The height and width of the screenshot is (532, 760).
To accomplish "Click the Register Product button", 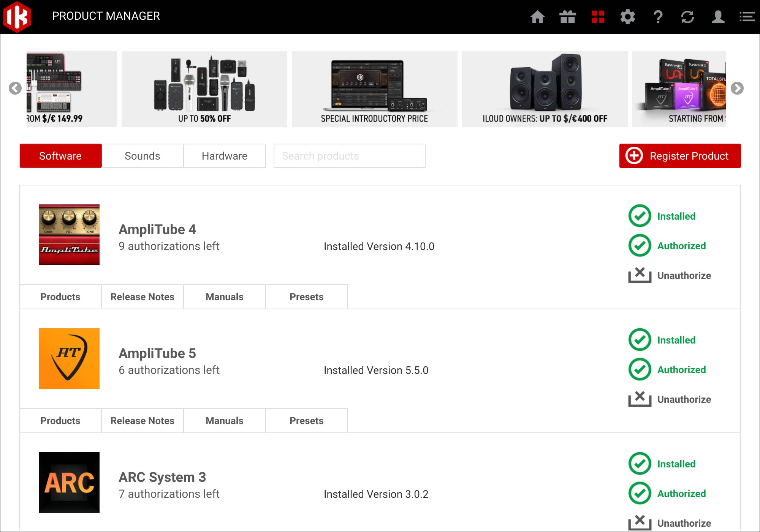I will click(680, 156).
